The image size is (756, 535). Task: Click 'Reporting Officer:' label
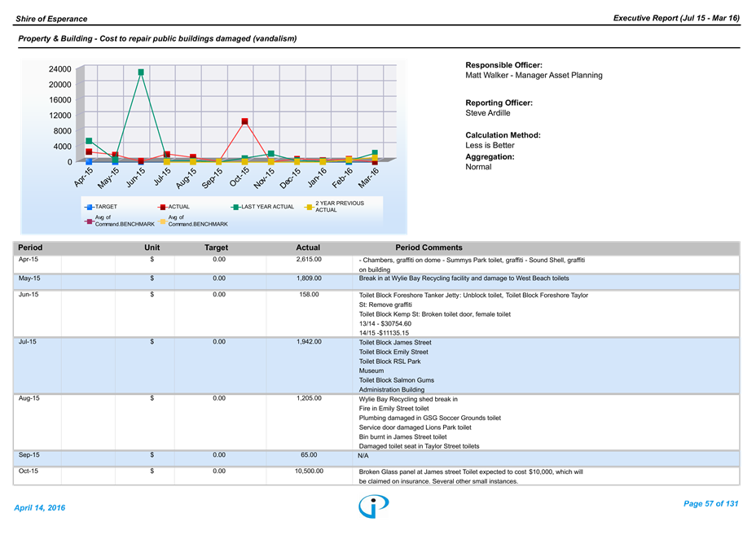499,103
